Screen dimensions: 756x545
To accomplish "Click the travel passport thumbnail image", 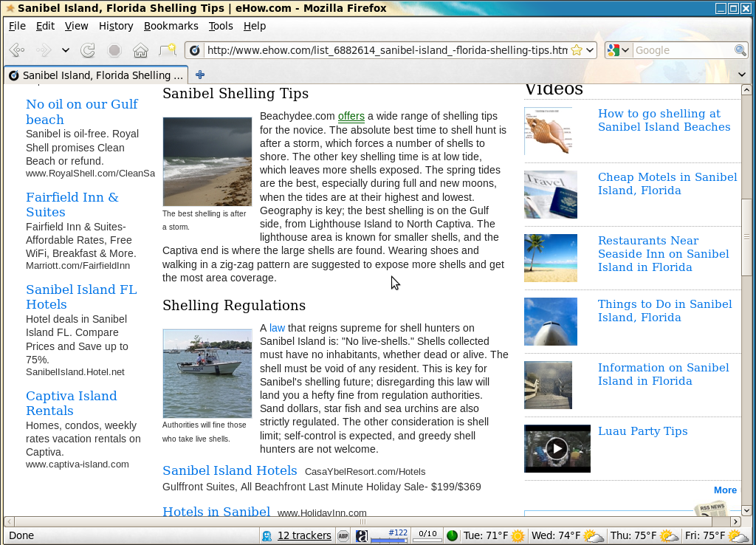I will point(551,194).
